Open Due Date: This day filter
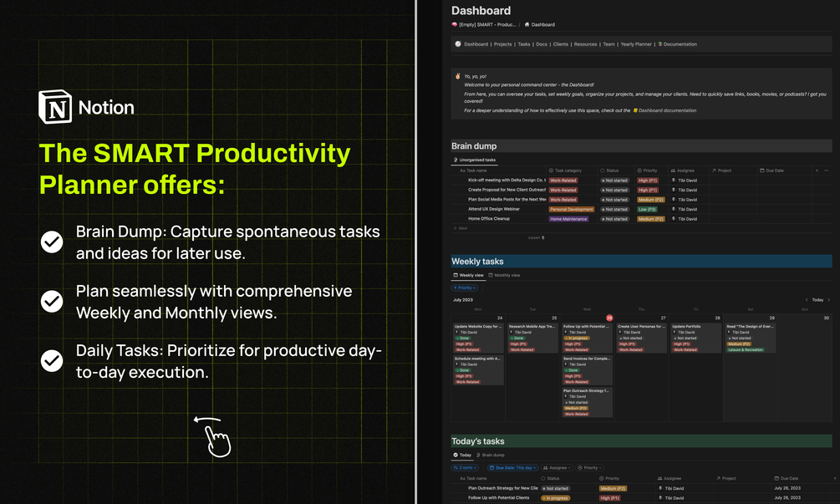The width and height of the screenshot is (840, 504). coord(512,467)
